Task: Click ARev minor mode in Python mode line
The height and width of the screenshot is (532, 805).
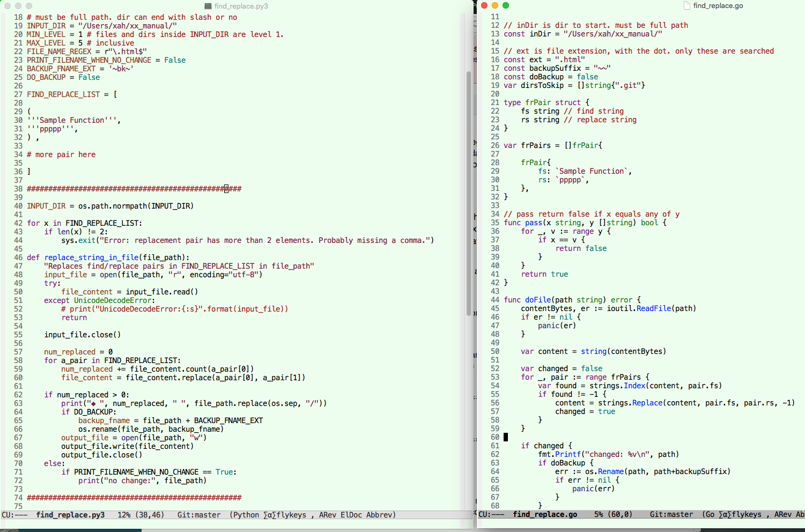Action: (x=328, y=515)
